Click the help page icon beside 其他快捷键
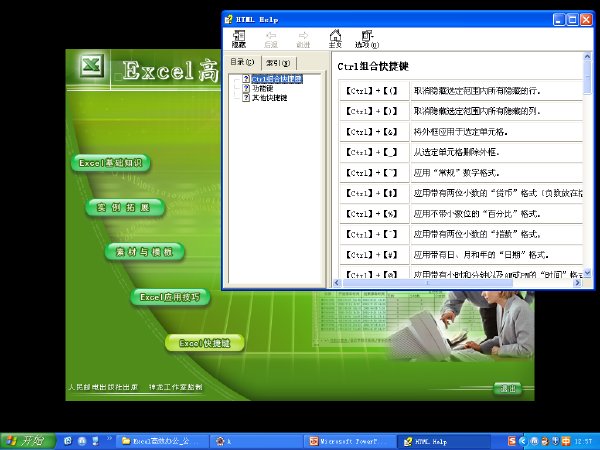Image resolution: width=600 pixels, height=450 pixels. click(246, 98)
